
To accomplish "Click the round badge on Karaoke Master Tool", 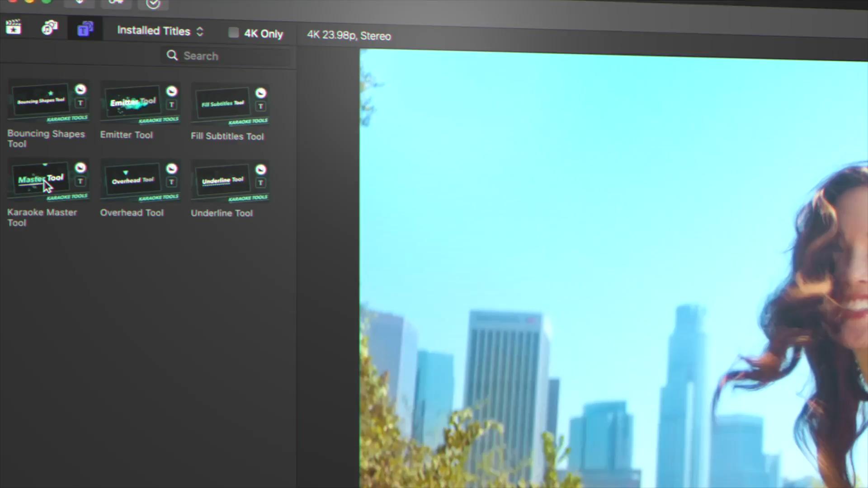I will (x=80, y=168).
